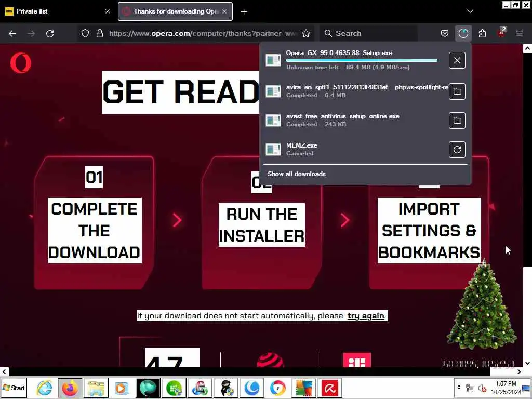
Task: Show hidden system tray icons
Action: tap(459, 388)
